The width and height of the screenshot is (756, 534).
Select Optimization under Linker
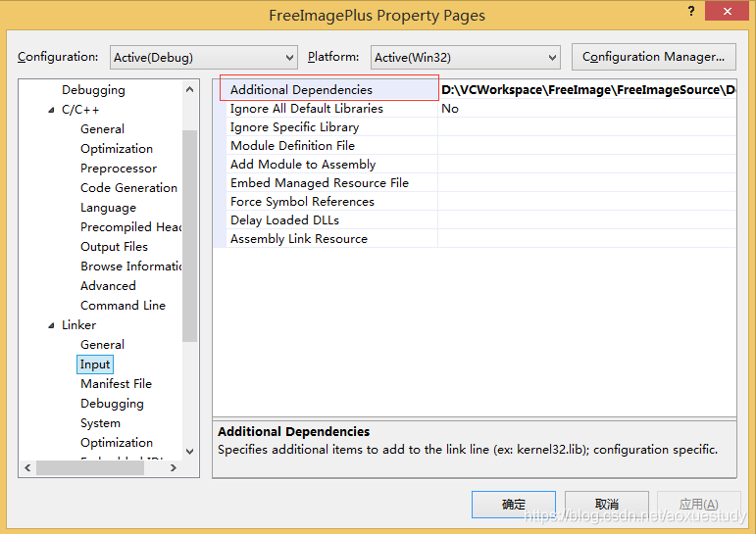coord(117,443)
